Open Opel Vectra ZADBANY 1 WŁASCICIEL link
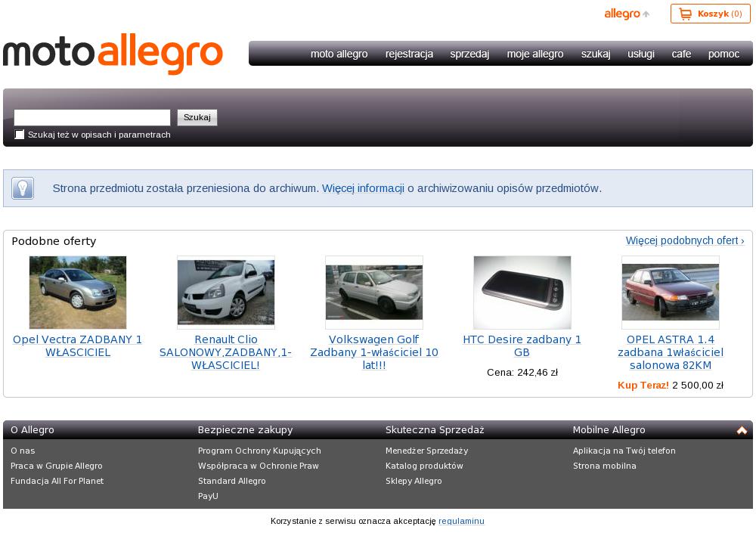756x536 pixels. click(x=78, y=346)
